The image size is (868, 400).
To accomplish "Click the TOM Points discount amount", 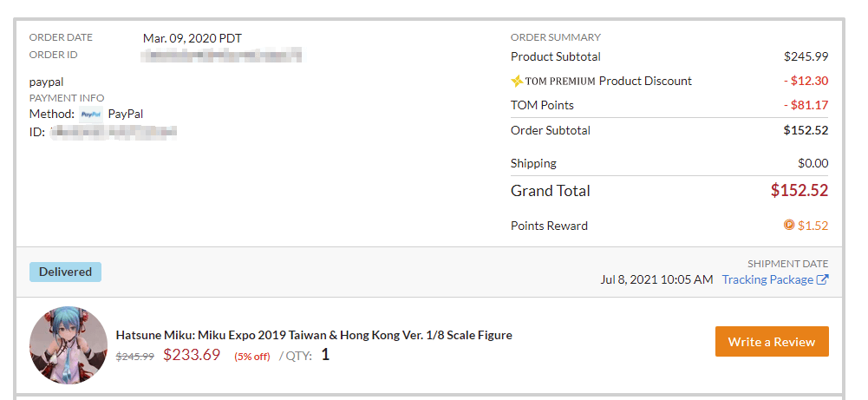I will (x=808, y=105).
